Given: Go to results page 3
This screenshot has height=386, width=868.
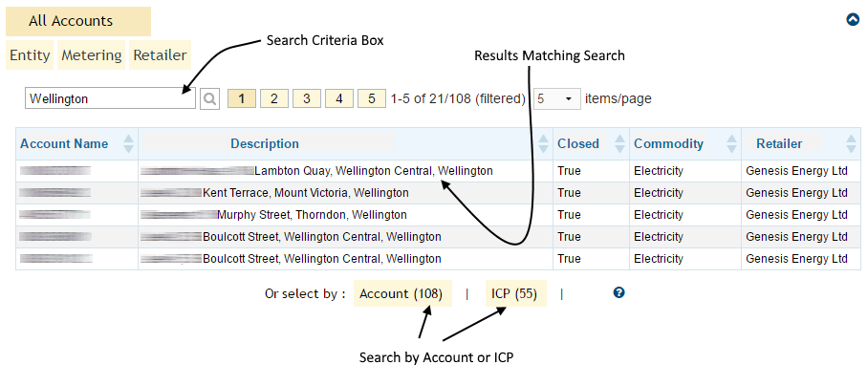Looking at the screenshot, I should coord(307,98).
